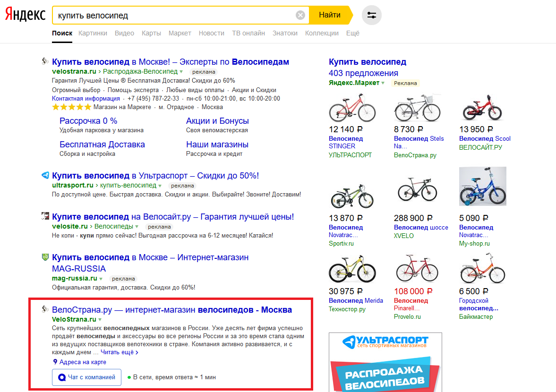Open the city bike thumbnail at 6 500 ₽
Image resolution: width=556 pixels, height=392 pixels.
pyautogui.click(x=483, y=268)
